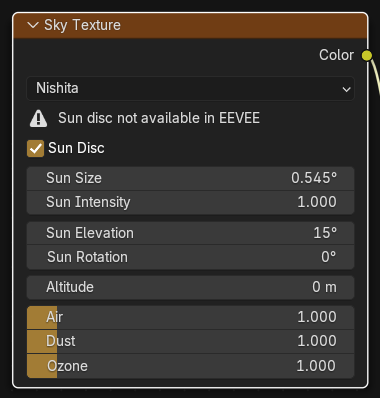380x398 pixels.
Task: Click the Sun Rotation field
Action: click(x=190, y=257)
